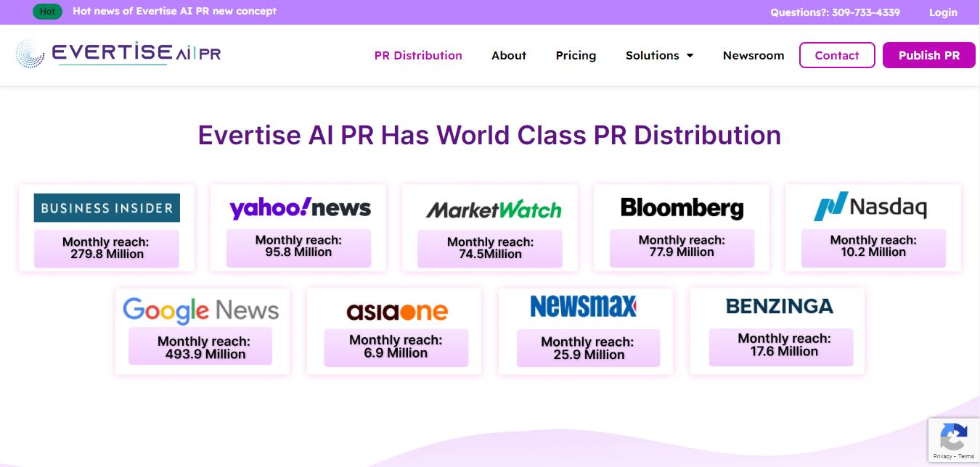Expand the Solutions dropdown menu

(659, 55)
